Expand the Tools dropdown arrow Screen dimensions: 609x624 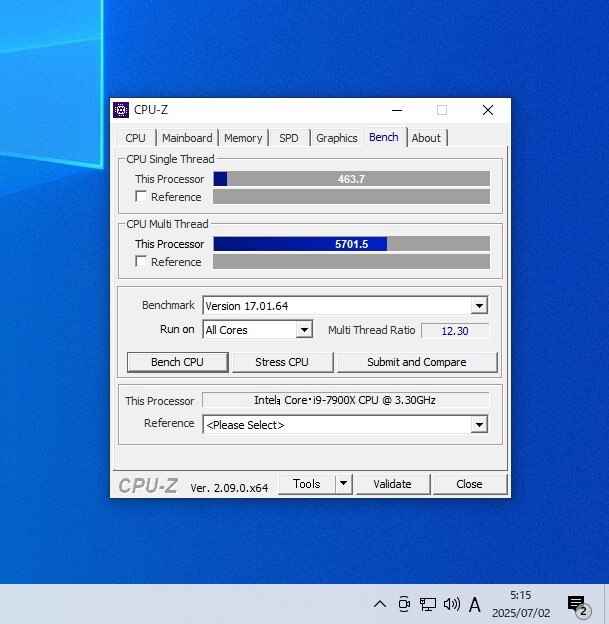pos(344,484)
